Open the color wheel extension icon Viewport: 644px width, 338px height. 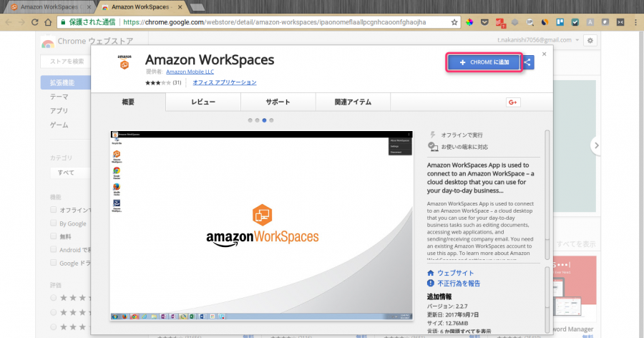(469, 22)
